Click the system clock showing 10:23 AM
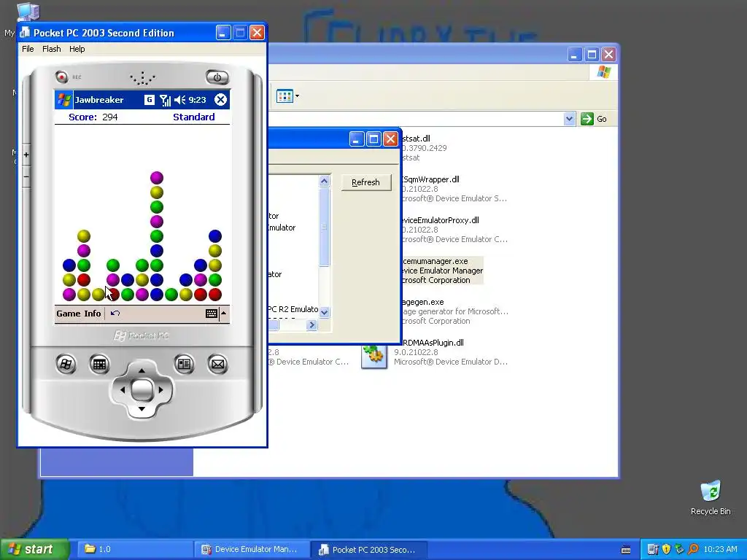 click(720, 549)
